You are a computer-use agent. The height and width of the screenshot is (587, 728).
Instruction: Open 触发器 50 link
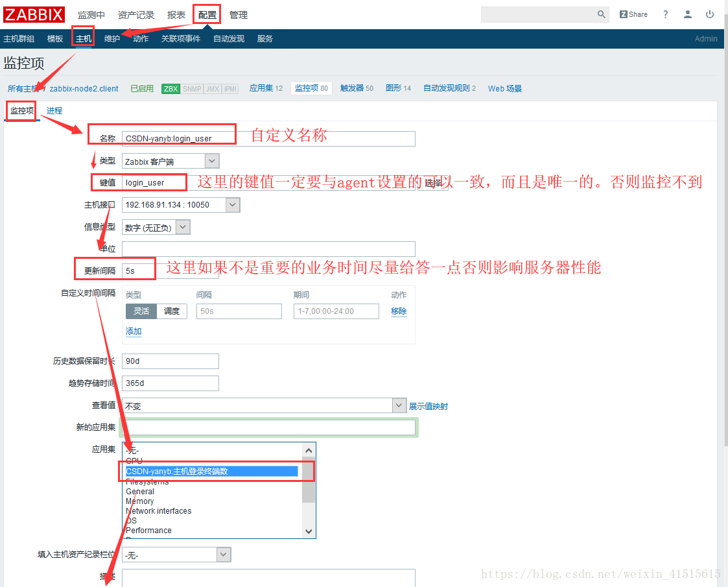coord(357,88)
